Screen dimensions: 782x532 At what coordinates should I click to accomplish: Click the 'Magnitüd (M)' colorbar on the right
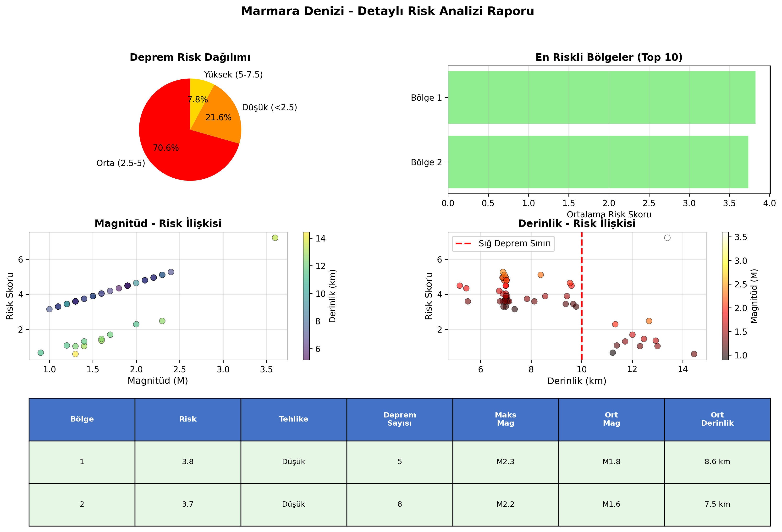726,296
